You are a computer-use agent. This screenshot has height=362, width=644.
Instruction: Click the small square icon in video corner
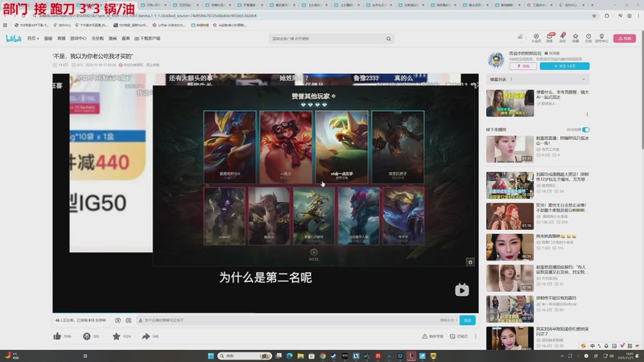pyautogui.click(x=471, y=262)
